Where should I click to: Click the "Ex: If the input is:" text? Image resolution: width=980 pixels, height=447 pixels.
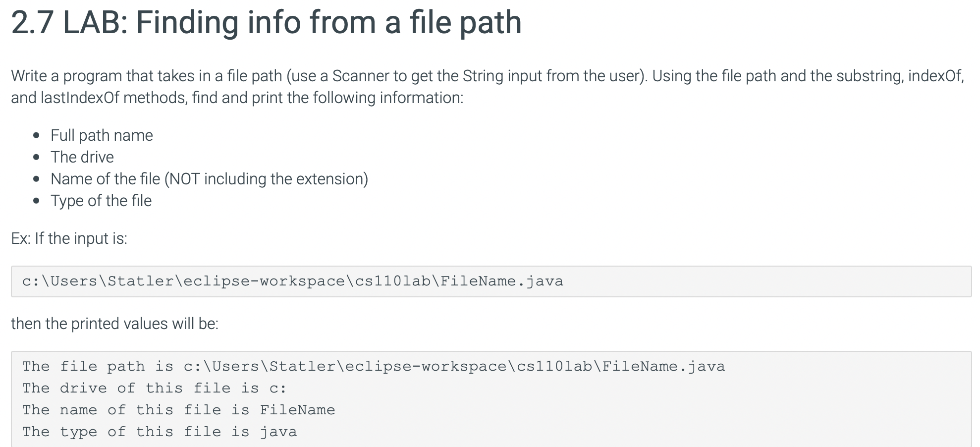[x=69, y=238]
